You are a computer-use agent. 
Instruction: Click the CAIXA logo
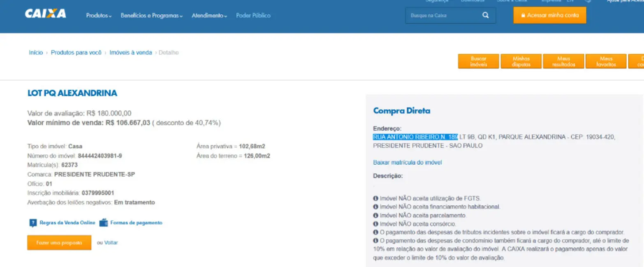[45, 14]
